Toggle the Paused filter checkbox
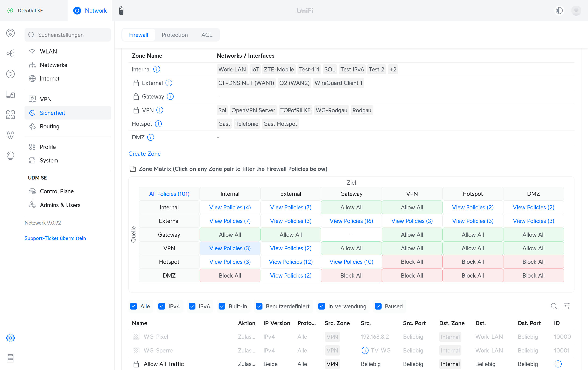This screenshot has height=370, width=588. point(378,306)
